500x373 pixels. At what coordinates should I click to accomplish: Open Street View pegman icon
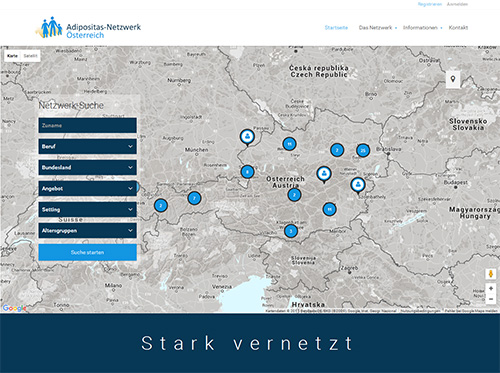490,274
